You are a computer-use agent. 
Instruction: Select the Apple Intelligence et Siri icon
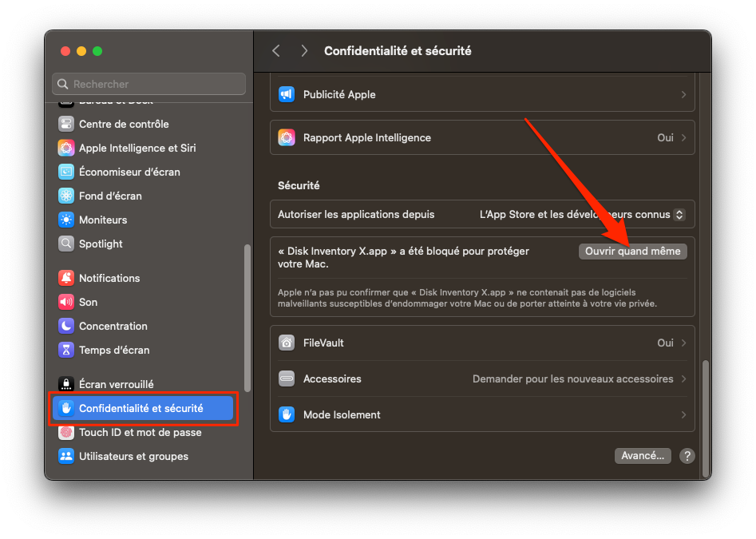(x=66, y=148)
